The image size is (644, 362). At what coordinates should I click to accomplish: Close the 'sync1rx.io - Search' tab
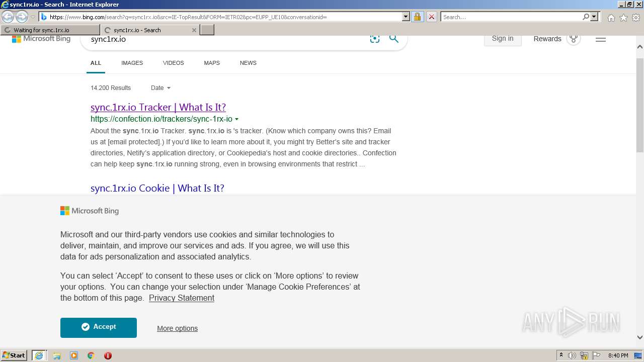pyautogui.click(x=194, y=30)
